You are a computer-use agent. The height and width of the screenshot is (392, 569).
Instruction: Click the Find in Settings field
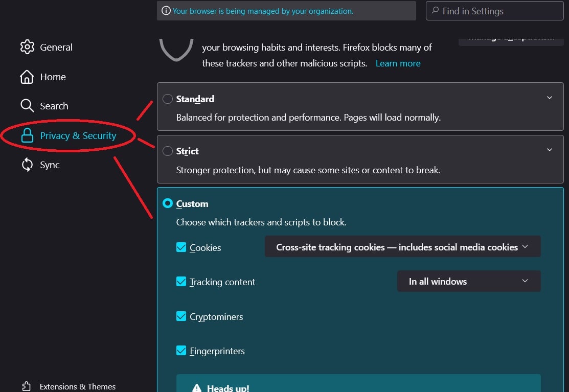point(494,11)
